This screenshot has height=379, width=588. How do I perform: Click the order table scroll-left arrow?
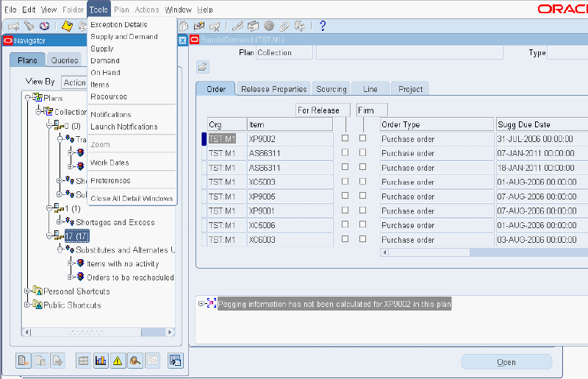pyautogui.click(x=384, y=252)
